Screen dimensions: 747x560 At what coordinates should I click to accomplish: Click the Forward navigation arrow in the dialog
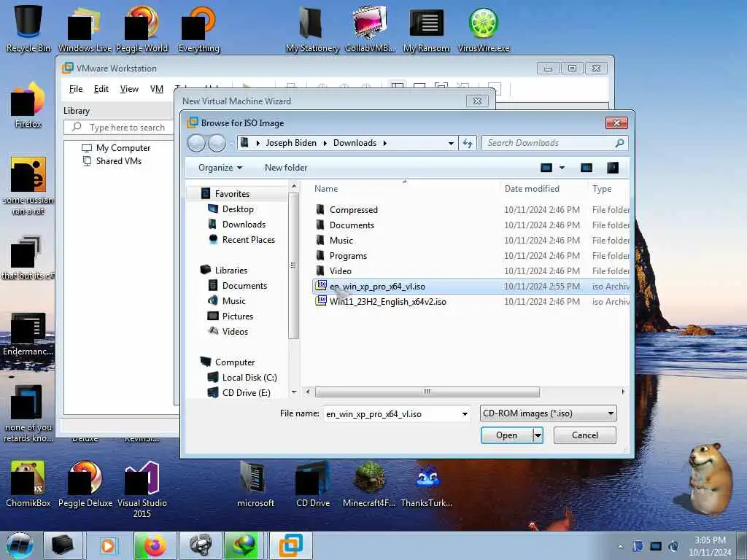click(x=217, y=143)
